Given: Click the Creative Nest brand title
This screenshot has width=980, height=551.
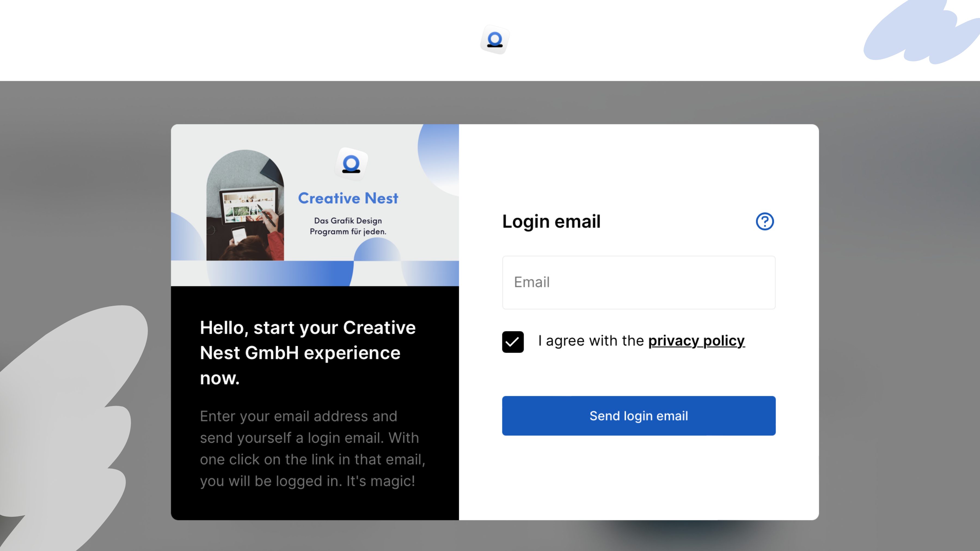Looking at the screenshot, I should (x=348, y=198).
